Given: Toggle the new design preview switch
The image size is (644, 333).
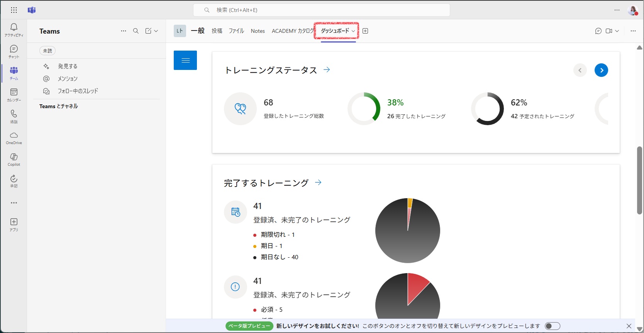Looking at the screenshot, I should pyautogui.click(x=552, y=326).
